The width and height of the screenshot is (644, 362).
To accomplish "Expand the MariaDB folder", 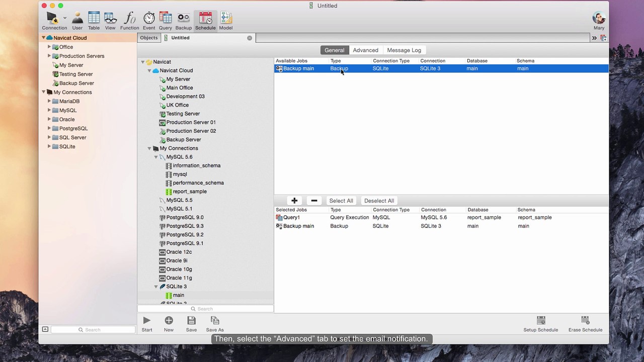I will pyautogui.click(x=49, y=101).
